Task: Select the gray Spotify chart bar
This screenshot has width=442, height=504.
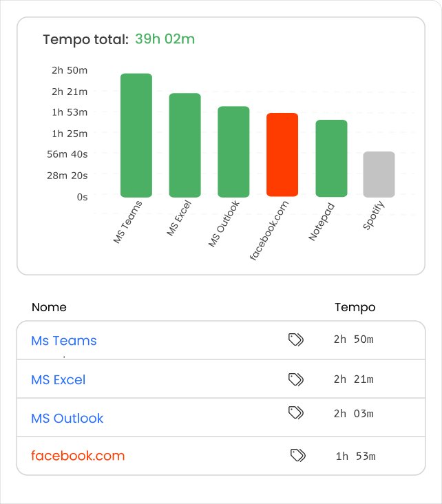Action: (379, 174)
